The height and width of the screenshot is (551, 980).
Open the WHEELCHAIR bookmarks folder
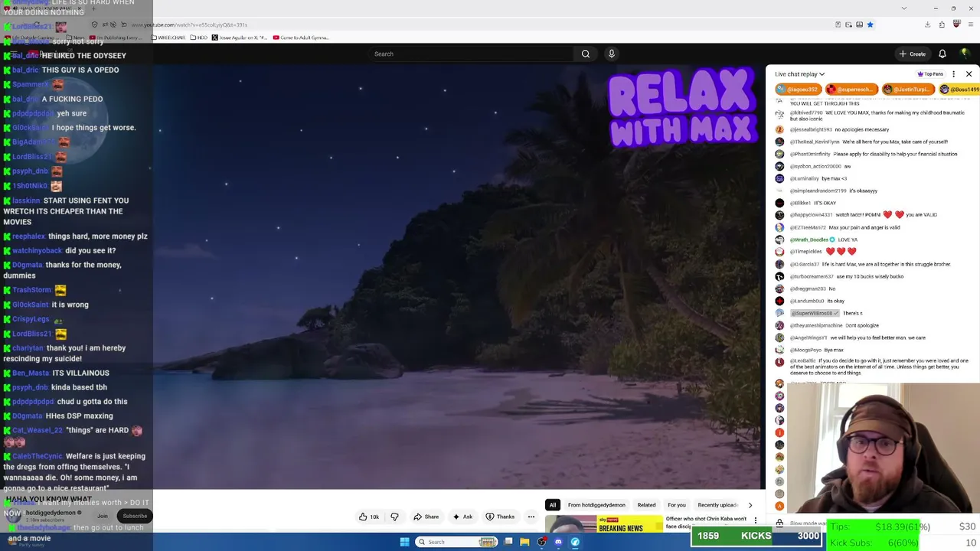[x=168, y=37]
